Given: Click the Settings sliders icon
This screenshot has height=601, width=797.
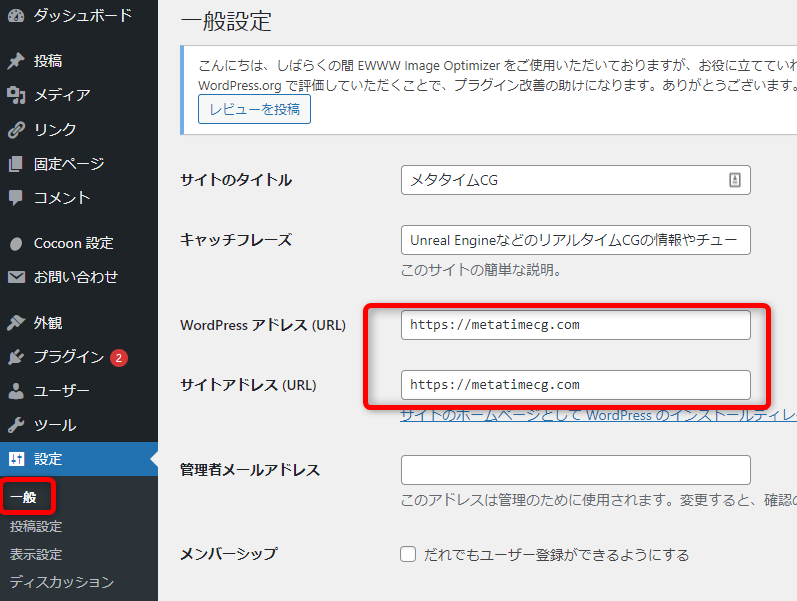Looking at the screenshot, I should click(x=16, y=459).
